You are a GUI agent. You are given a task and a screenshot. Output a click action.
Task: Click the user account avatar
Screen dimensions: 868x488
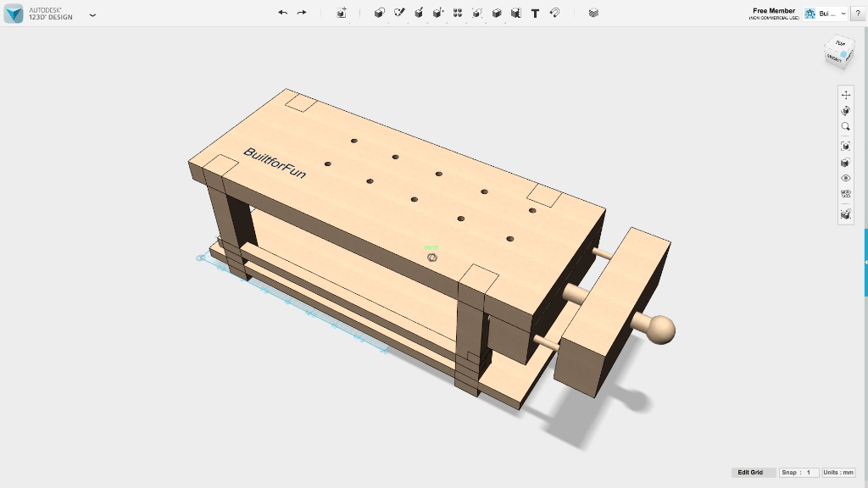[810, 14]
